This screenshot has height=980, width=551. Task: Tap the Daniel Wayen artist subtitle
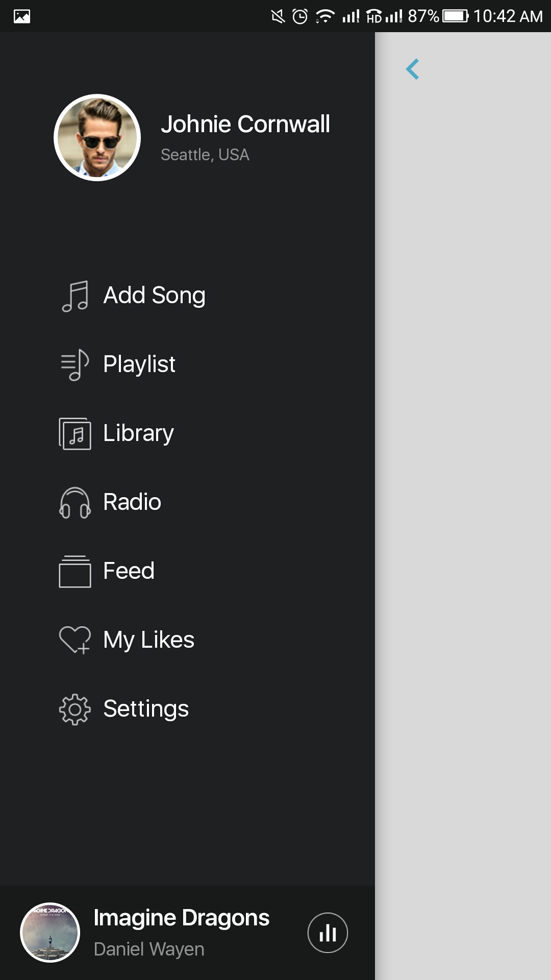[x=149, y=949]
